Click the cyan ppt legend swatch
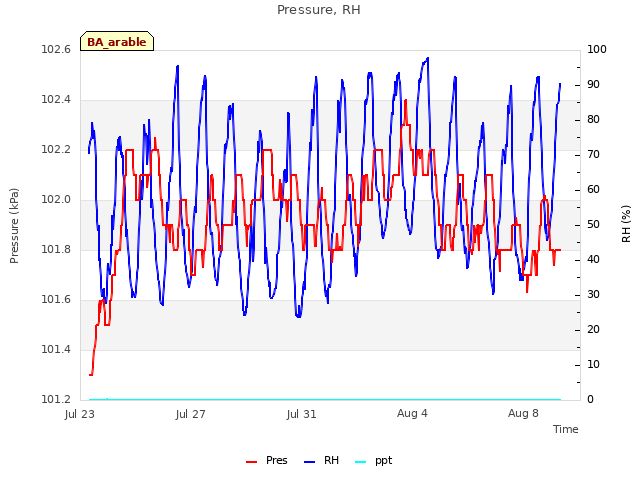 361,462
